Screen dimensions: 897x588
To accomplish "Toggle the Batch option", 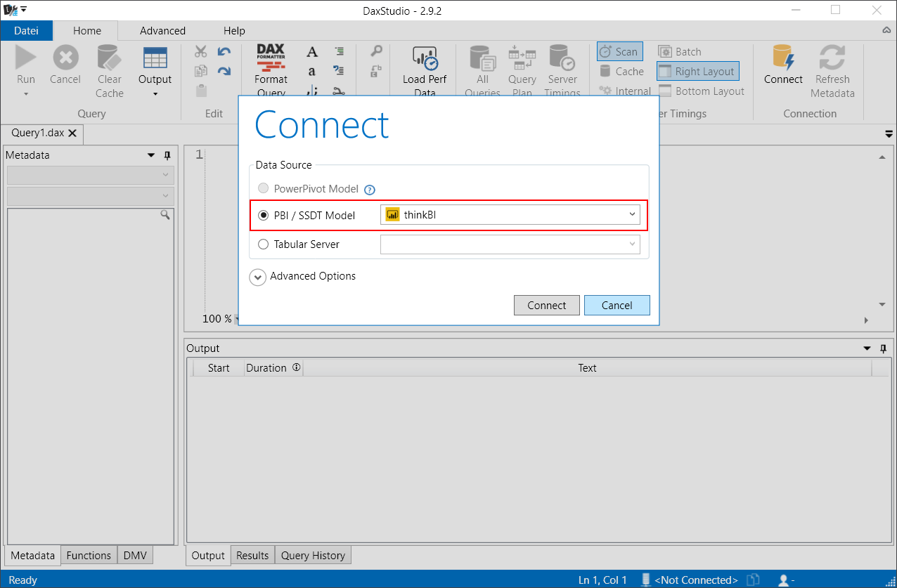I will (x=680, y=51).
